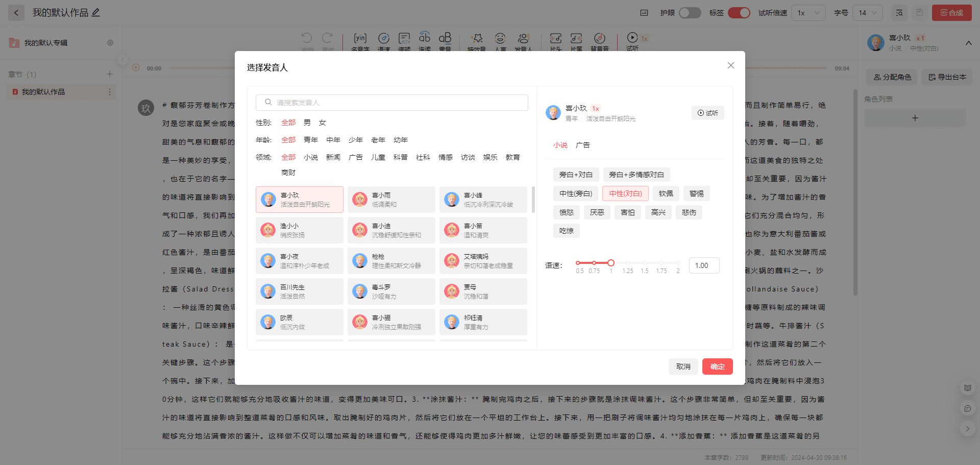Click the 1.00 speed value field
This screenshot has height=465, width=980.
[704, 265]
